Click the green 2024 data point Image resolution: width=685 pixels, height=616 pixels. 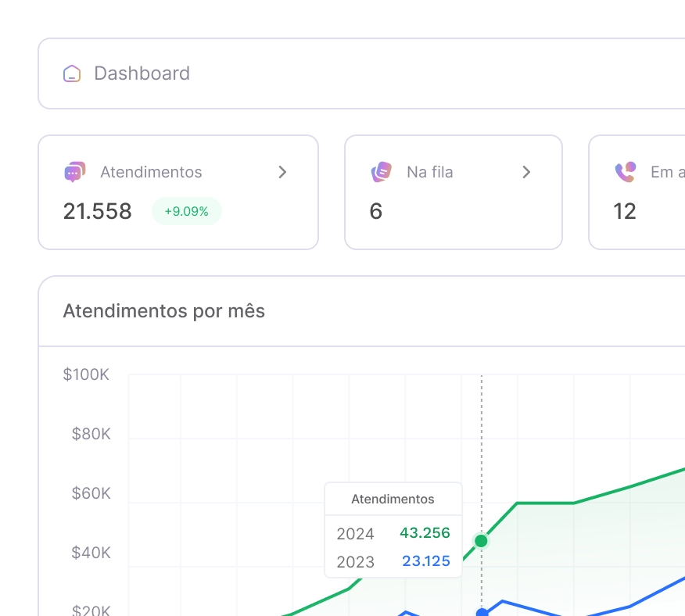(x=481, y=541)
